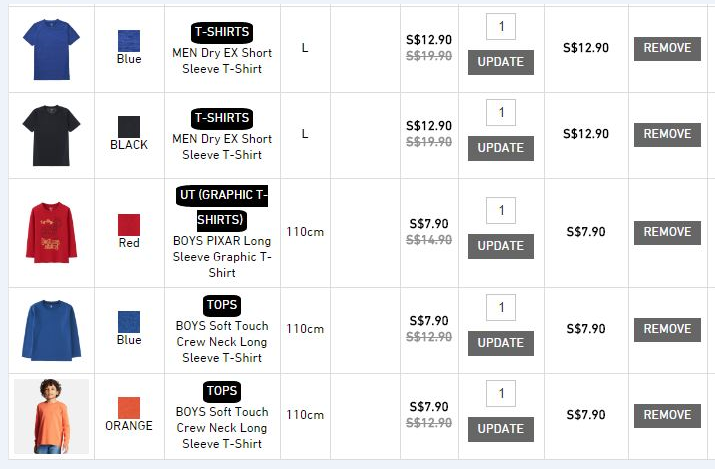Click the red BOYS PIXAR shirt thumbnail

coord(50,231)
